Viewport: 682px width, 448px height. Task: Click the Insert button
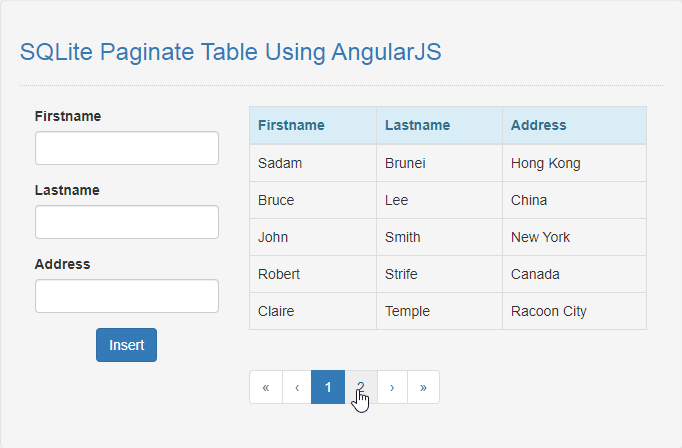click(127, 345)
